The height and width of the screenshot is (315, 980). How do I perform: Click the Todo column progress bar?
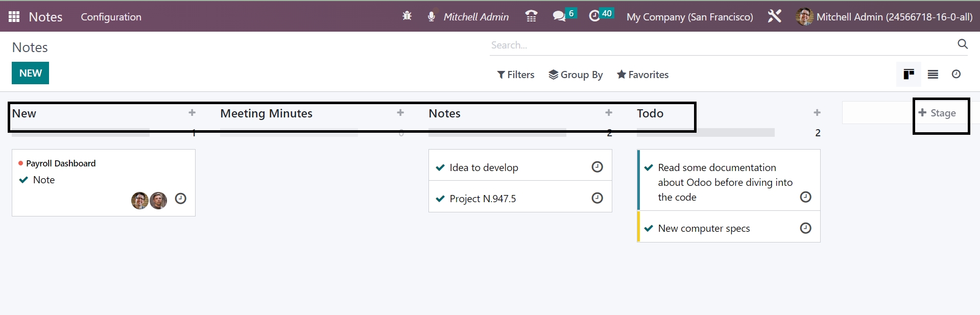pos(705,133)
